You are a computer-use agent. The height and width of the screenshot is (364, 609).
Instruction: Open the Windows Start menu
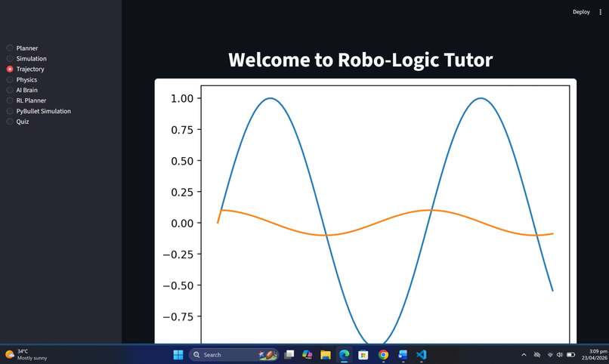[178, 355]
